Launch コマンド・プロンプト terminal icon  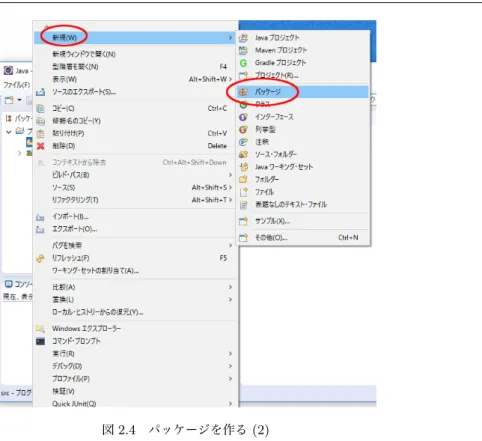click(x=40, y=341)
